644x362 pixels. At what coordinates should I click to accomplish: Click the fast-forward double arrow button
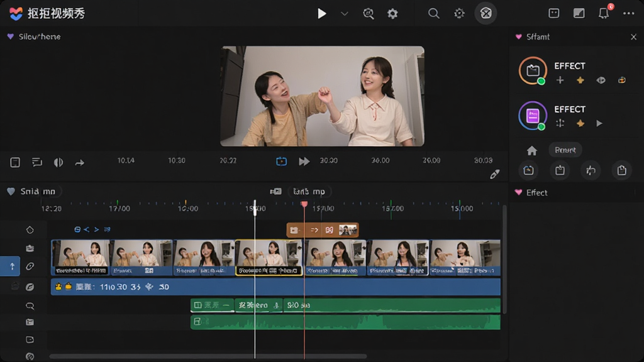click(304, 162)
